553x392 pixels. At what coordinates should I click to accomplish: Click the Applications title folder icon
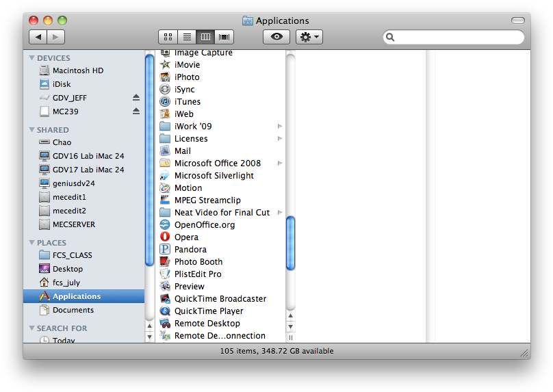(x=248, y=21)
